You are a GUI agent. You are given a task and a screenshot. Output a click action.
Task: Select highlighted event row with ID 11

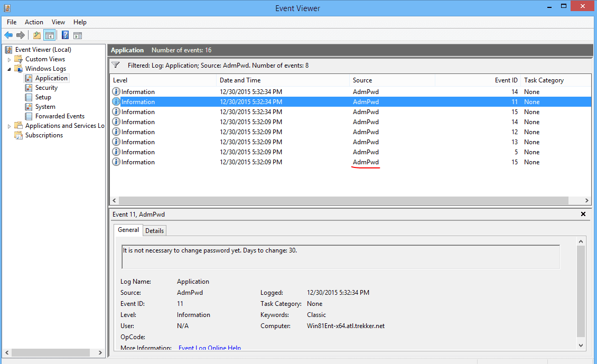coord(350,101)
